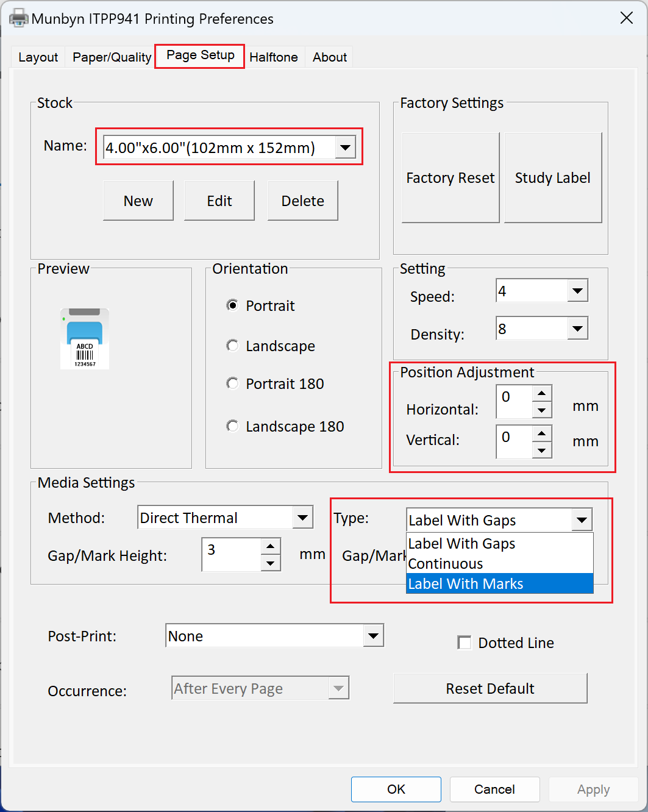Click the Edit stock button
Screen dimensions: 648x812
point(219,201)
